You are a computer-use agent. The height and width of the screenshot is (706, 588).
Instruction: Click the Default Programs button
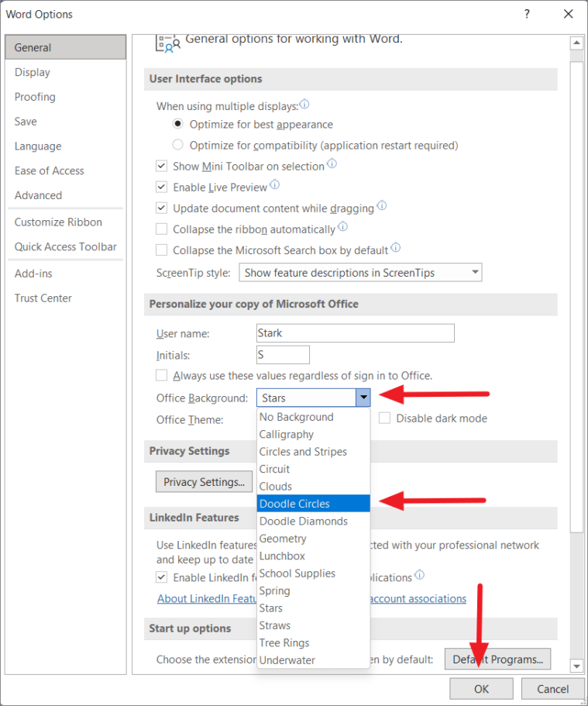click(497, 659)
